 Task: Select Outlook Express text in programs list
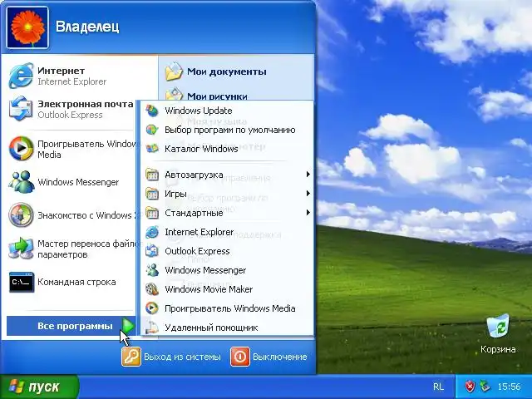(197, 251)
